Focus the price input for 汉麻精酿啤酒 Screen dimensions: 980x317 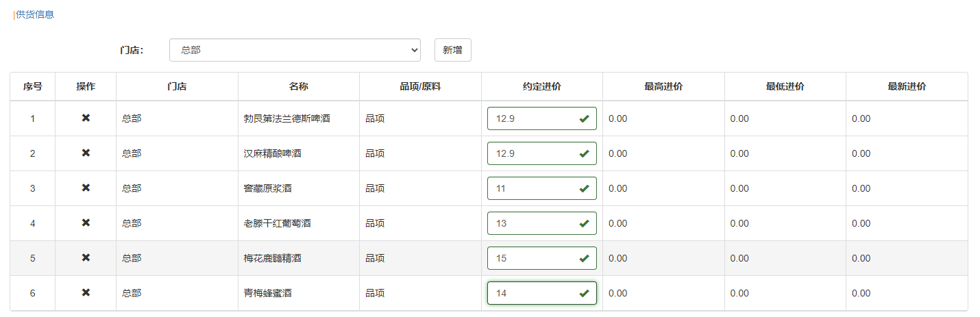pos(531,153)
